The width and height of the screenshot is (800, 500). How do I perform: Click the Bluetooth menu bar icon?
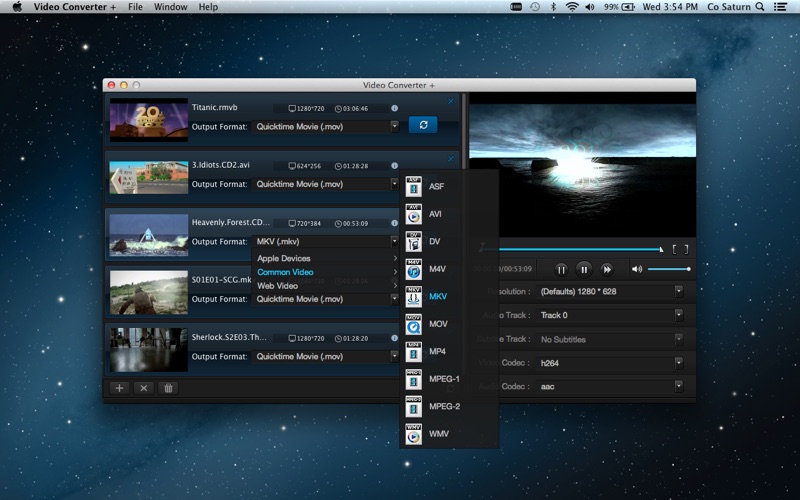coord(554,7)
